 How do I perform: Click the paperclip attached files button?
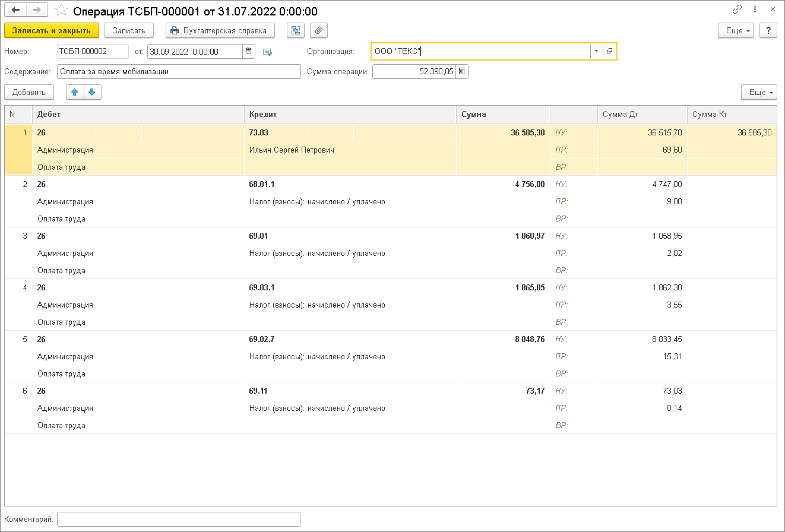[x=319, y=30]
